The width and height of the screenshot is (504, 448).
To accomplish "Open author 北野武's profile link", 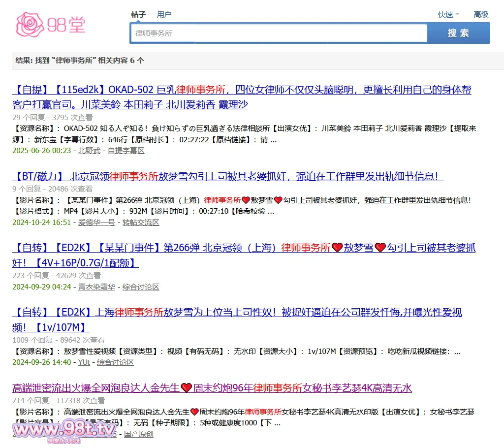I will click(89, 151).
